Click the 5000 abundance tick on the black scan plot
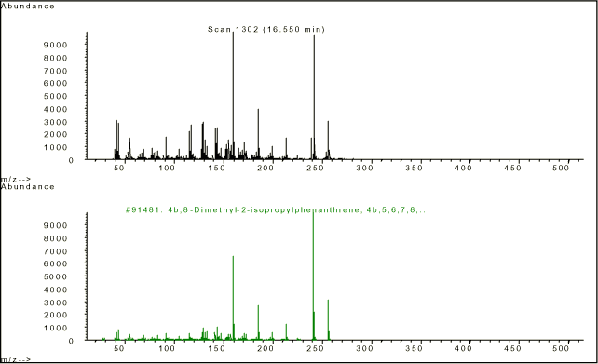This screenshot has height=364, width=598. tap(56, 96)
